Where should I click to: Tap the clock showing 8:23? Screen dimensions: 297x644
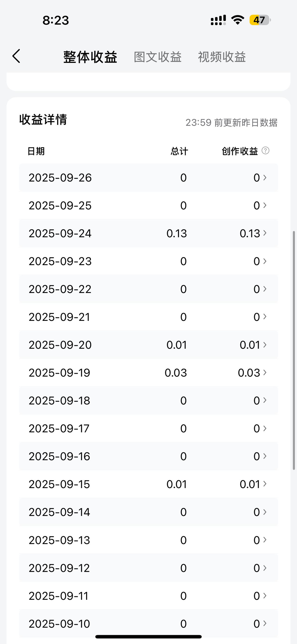coord(56,20)
